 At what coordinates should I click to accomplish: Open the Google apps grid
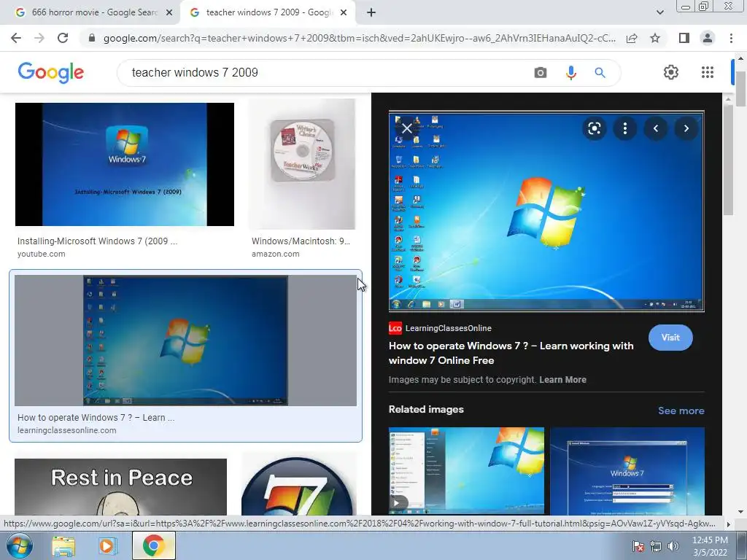point(708,72)
